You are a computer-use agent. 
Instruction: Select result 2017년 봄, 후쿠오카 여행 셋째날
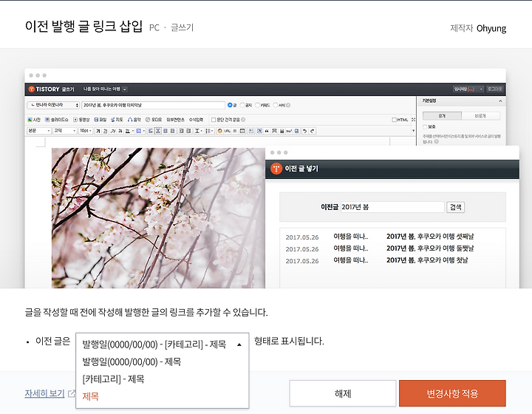point(430,237)
